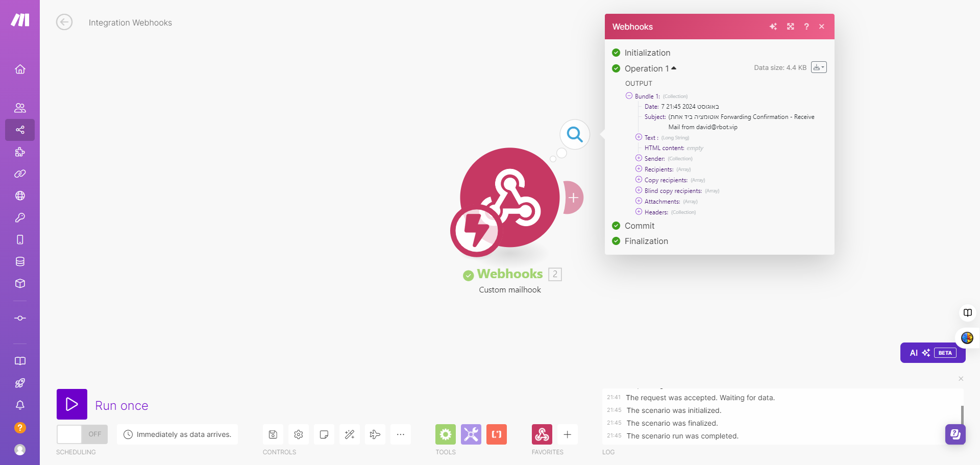Expand the Text long string
Screen dimensions: 980x465
639,137
